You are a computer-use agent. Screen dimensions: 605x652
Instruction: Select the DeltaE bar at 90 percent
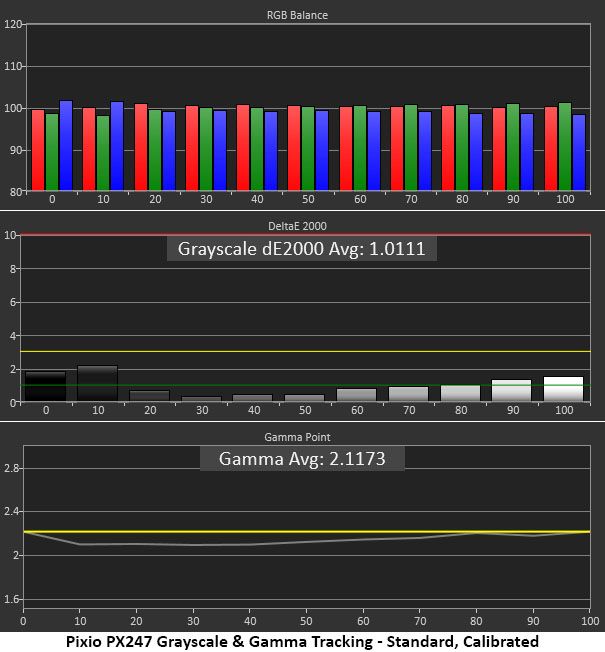coord(511,390)
